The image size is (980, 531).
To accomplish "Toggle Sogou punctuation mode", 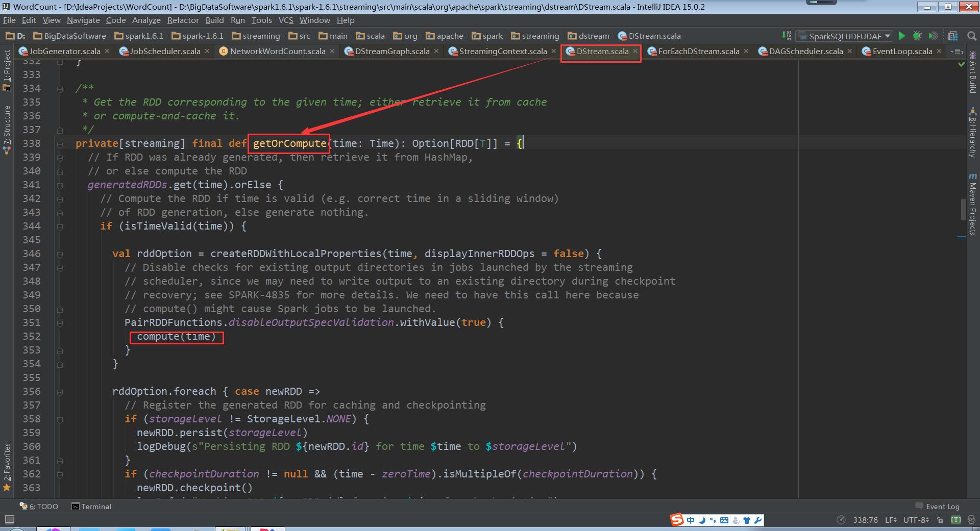I will [x=713, y=520].
